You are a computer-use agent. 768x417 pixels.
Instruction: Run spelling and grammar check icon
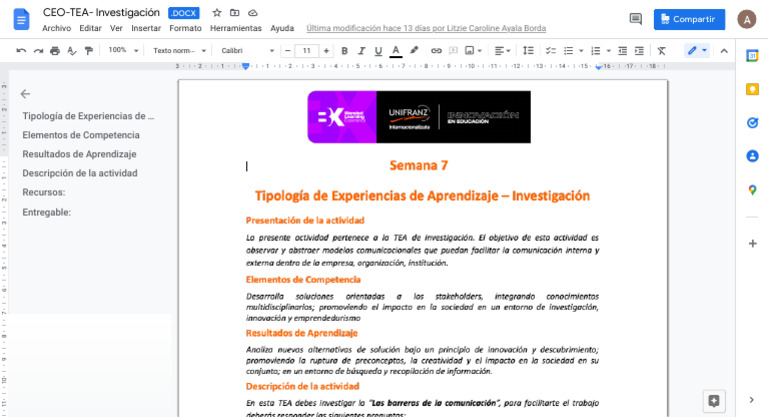[72, 50]
